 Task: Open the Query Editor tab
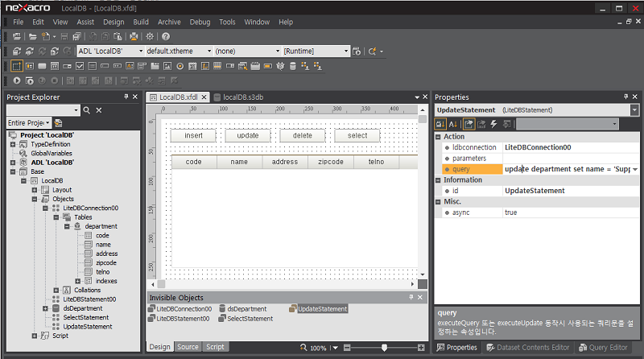tap(603, 348)
